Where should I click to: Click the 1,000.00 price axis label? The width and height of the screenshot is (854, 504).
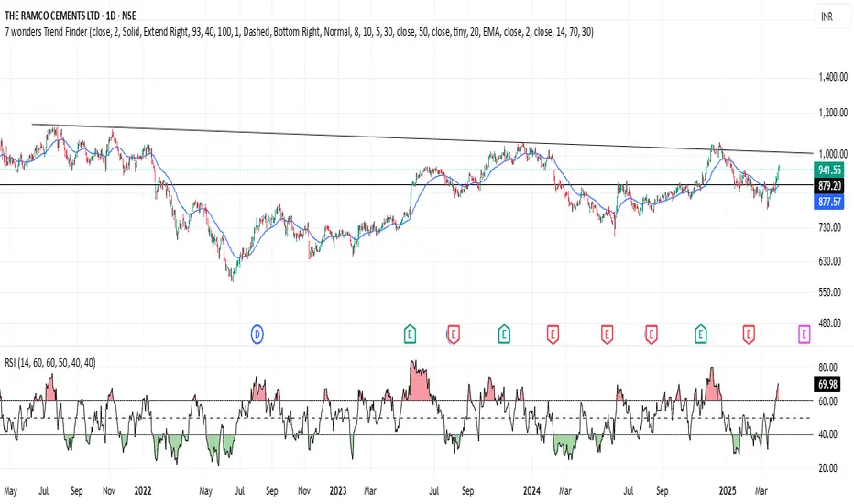833,154
